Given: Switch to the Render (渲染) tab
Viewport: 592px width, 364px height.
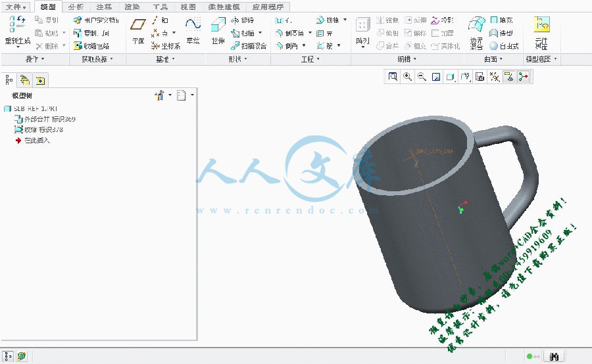Looking at the screenshot, I should tap(132, 7).
